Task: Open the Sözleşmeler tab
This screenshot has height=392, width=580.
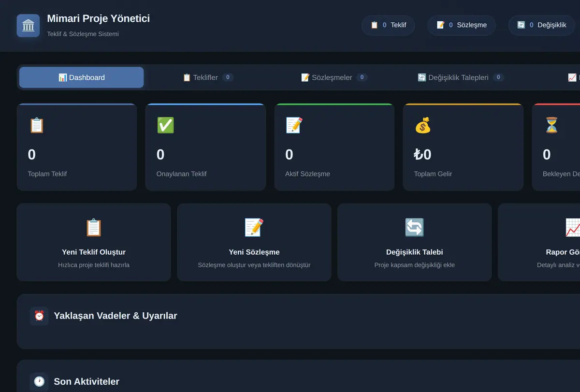Action: pos(334,77)
